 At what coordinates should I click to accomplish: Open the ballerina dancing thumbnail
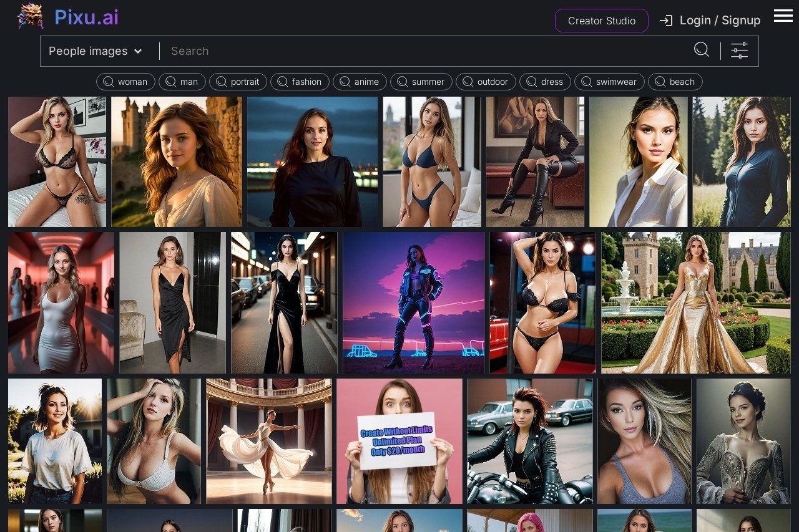click(x=269, y=441)
